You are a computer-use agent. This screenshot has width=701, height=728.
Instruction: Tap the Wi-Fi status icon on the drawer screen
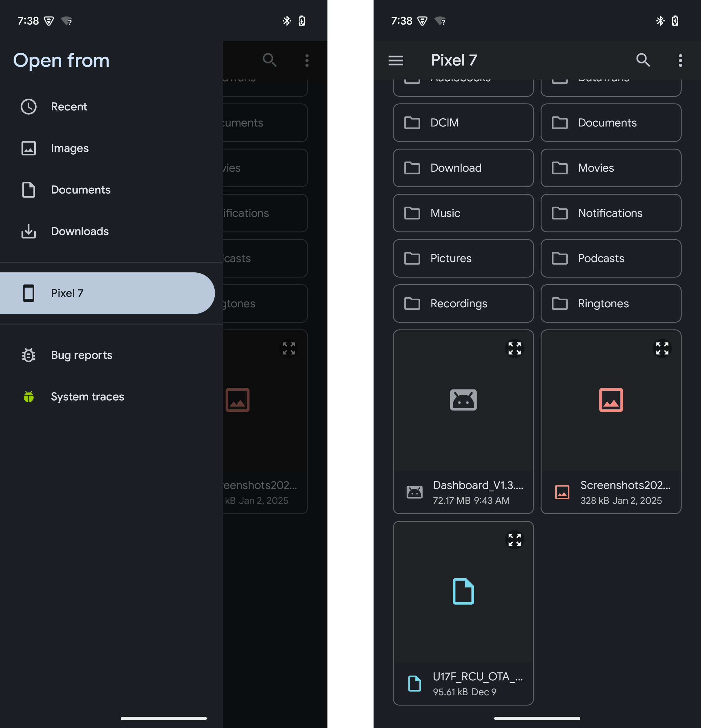click(x=66, y=21)
